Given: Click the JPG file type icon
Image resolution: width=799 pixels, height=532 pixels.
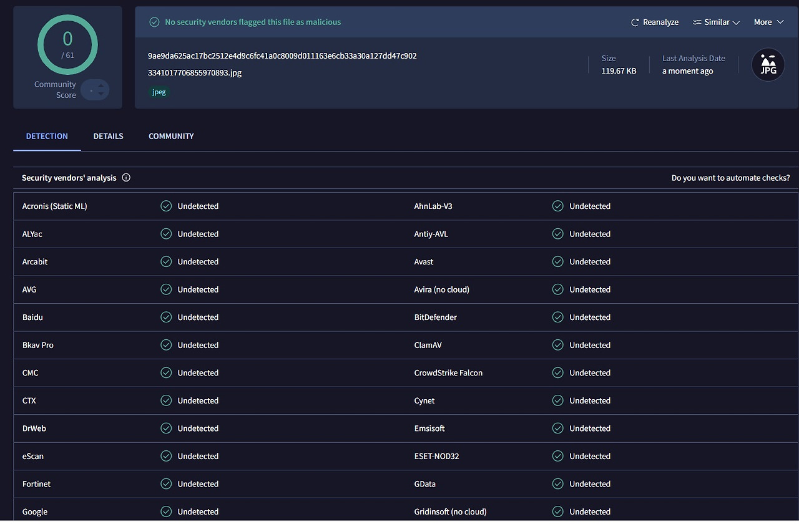Looking at the screenshot, I should tap(768, 64).
